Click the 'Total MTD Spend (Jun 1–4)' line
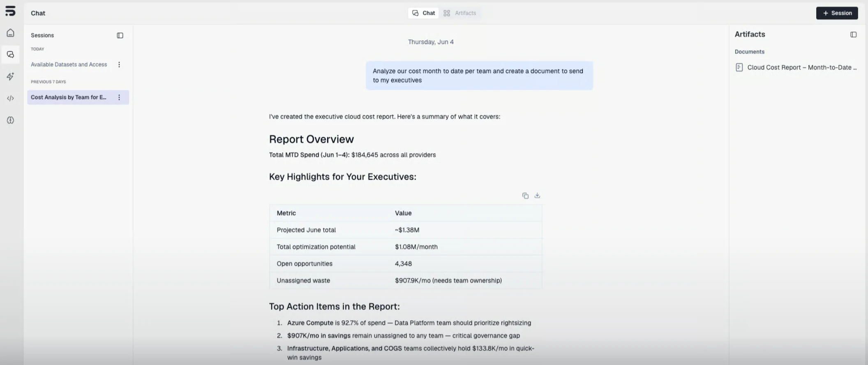 pos(352,155)
